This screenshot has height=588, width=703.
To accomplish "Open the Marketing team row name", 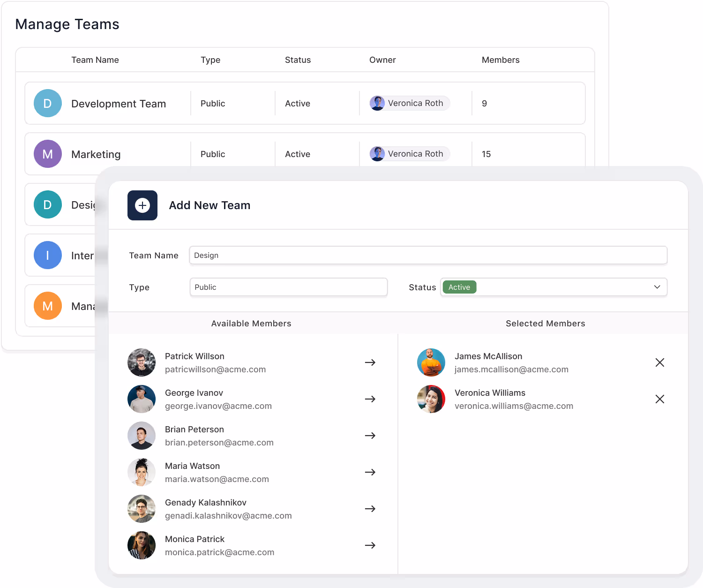I will click(x=96, y=154).
